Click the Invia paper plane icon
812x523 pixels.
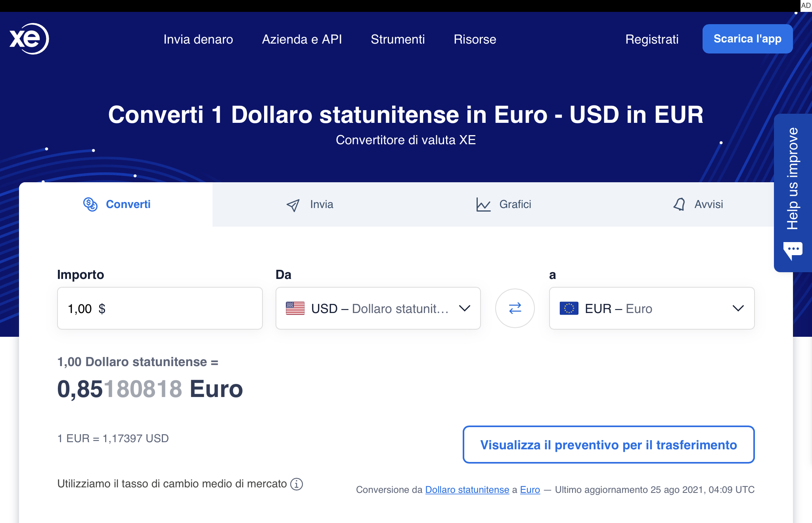pos(293,205)
